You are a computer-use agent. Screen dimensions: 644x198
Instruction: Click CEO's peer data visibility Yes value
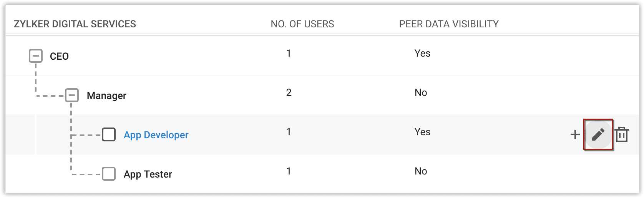(422, 53)
